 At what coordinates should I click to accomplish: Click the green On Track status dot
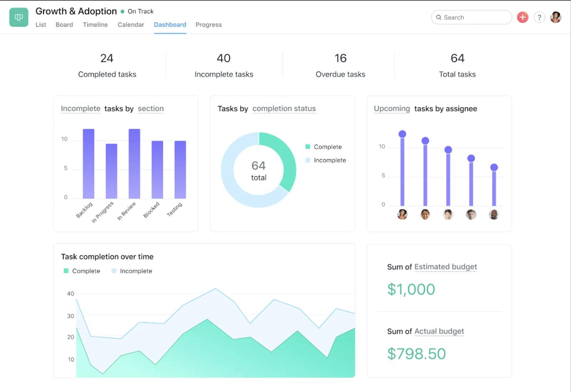(122, 11)
